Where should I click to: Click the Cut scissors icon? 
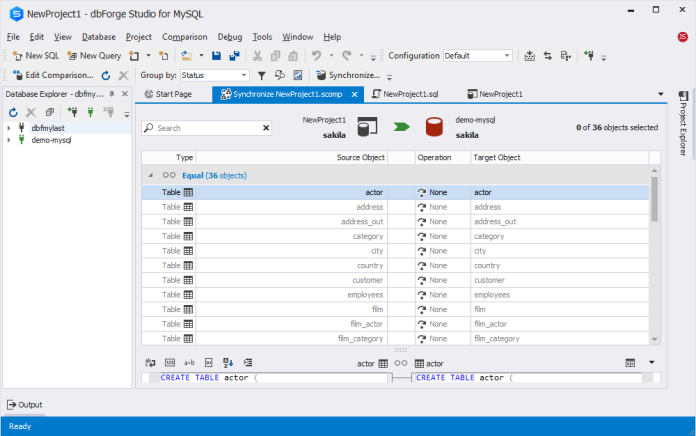[257, 56]
